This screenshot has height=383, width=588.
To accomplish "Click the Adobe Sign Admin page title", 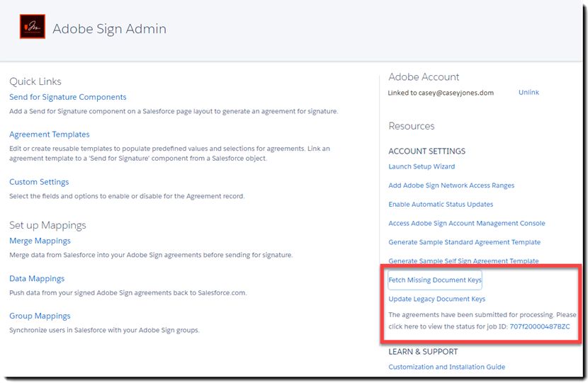I will pos(110,29).
